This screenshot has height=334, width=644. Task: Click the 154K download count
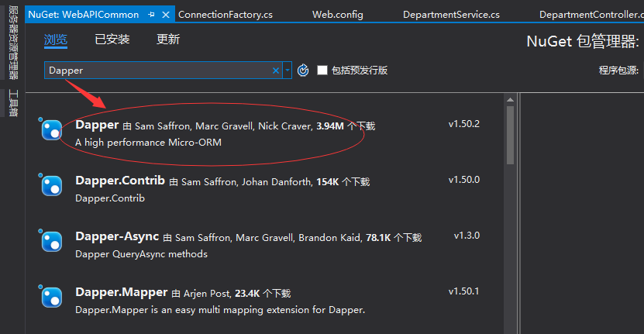point(327,182)
